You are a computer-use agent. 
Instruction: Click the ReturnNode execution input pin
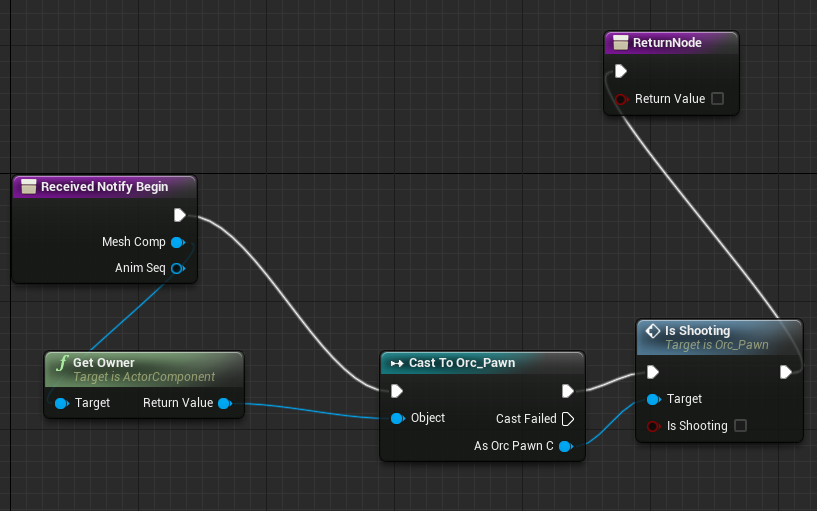621,71
